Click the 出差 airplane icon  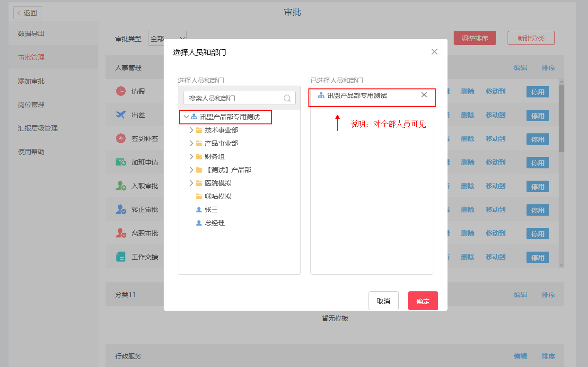tap(121, 115)
